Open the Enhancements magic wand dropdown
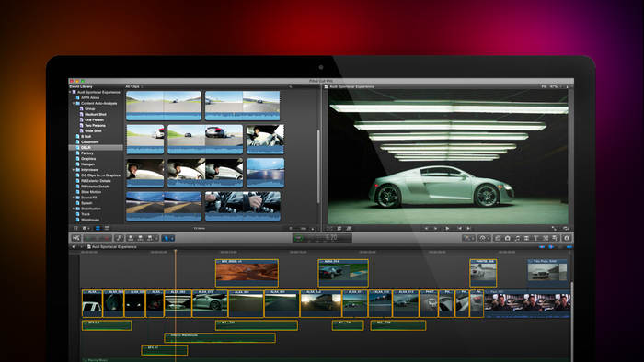Screen dimensions: 644x362 point(468,238)
